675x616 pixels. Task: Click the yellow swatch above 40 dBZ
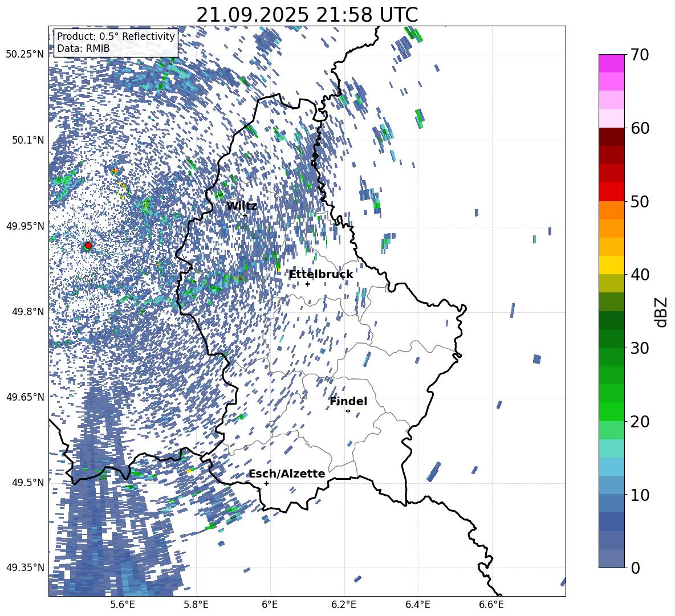(x=612, y=265)
